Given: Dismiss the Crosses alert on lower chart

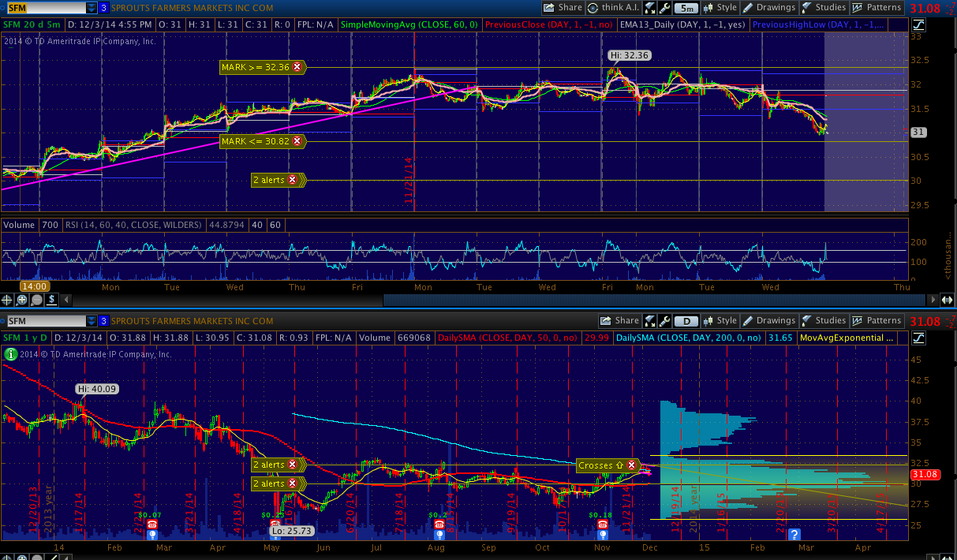Looking at the screenshot, I should (x=631, y=465).
